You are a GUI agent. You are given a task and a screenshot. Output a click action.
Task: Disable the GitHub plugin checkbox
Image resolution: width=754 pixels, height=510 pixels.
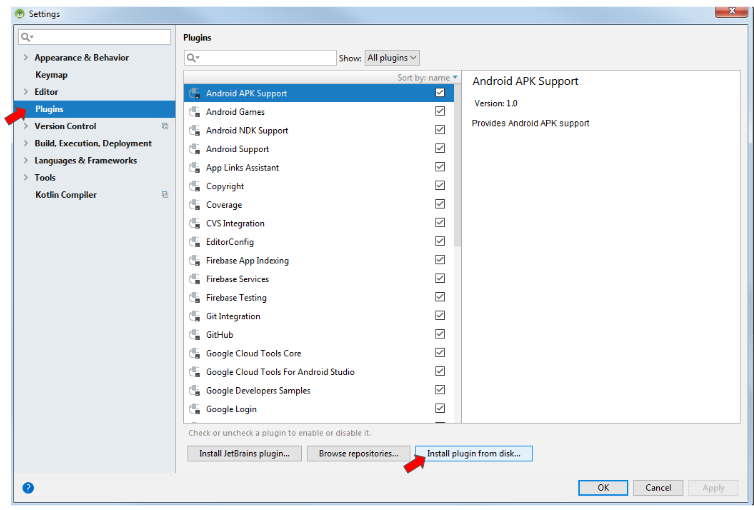point(440,334)
